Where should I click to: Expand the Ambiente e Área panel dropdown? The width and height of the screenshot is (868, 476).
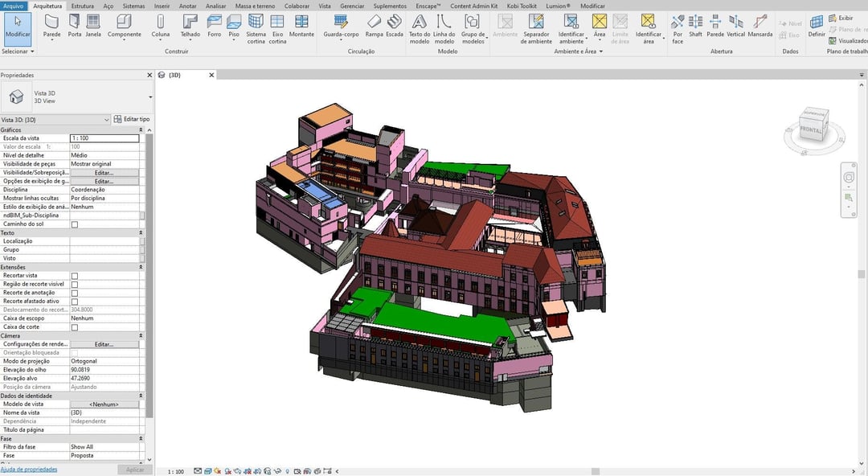point(579,51)
